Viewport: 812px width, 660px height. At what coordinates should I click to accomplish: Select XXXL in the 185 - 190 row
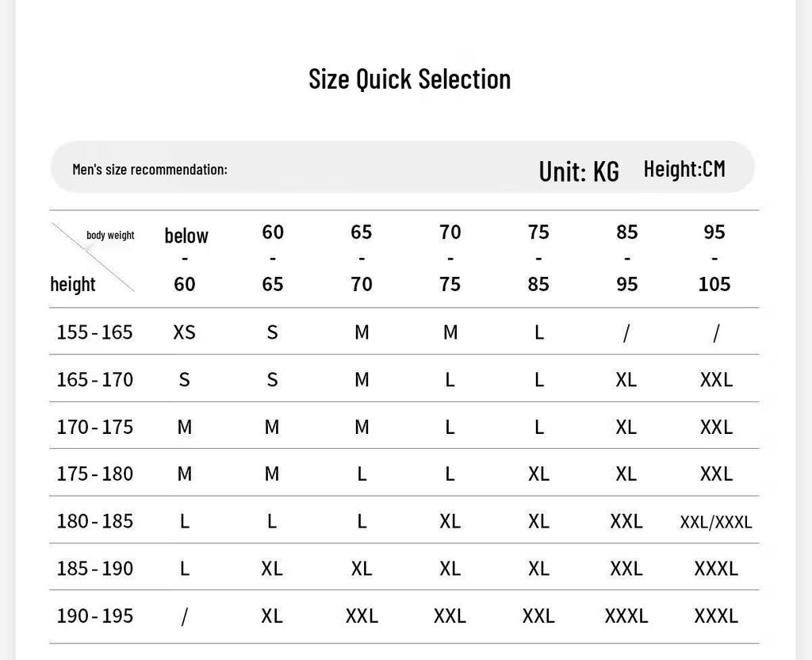click(x=716, y=569)
